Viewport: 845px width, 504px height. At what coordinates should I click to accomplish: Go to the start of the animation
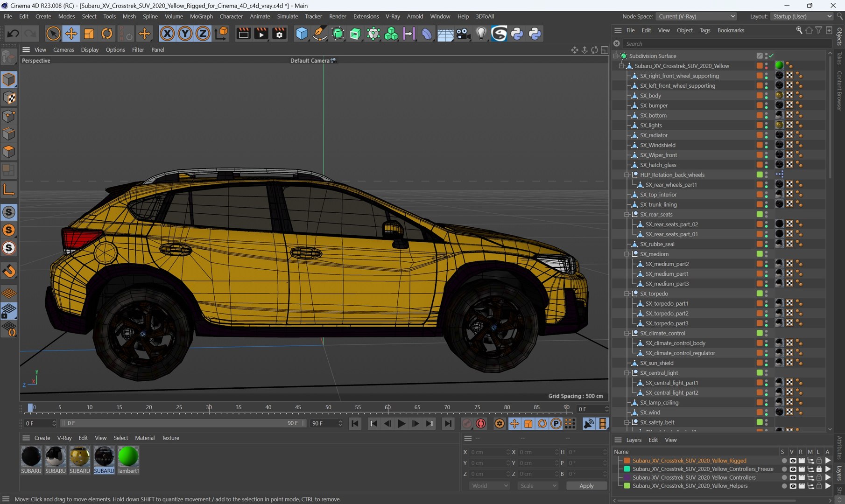click(x=355, y=424)
